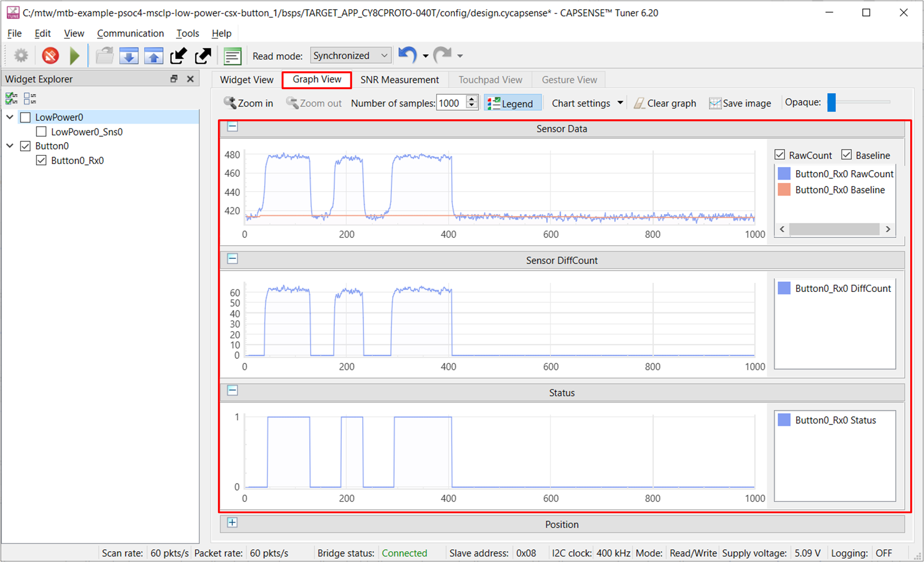Uncheck the Baseline checkbox
Screen dimensions: 924x562
(x=847, y=154)
